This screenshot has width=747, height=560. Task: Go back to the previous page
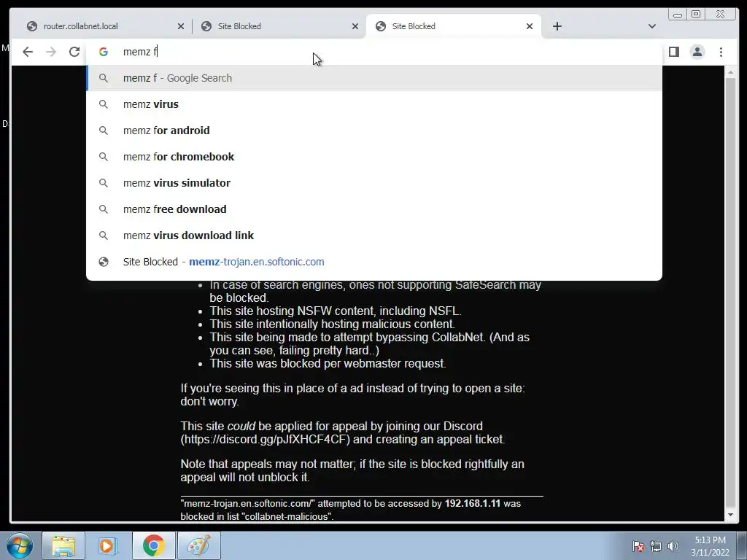click(28, 52)
